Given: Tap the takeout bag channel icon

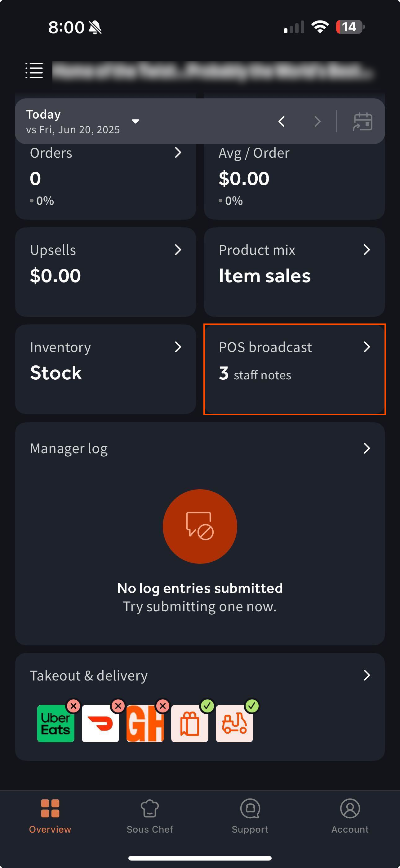Looking at the screenshot, I should point(189,723).
